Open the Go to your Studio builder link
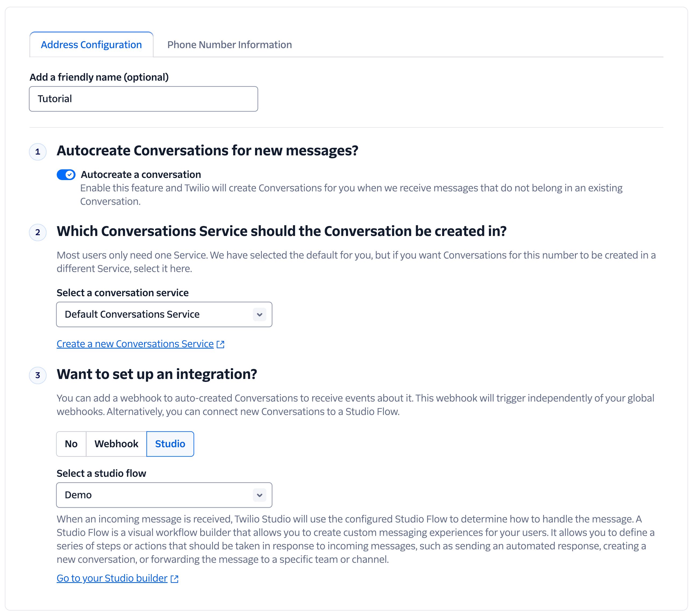The image size is (694, 616). pyautogui.click(x=112, y=578)
